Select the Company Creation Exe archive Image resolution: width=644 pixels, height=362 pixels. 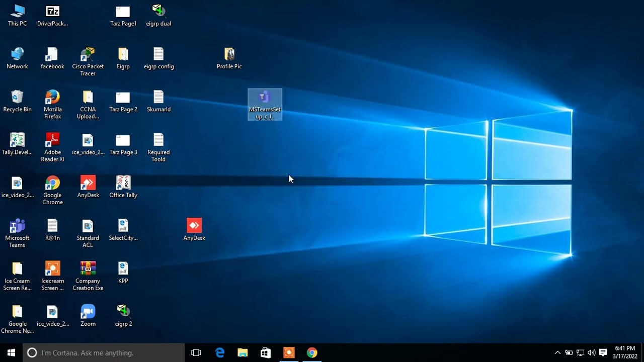(x=88, y=277)
